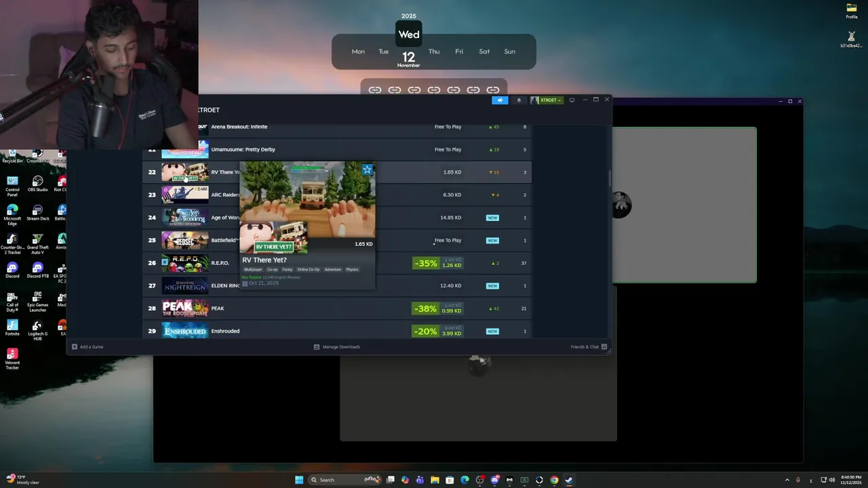Open Age of Wonders capsule image
The image size is (868, 488).
point(184,218)
